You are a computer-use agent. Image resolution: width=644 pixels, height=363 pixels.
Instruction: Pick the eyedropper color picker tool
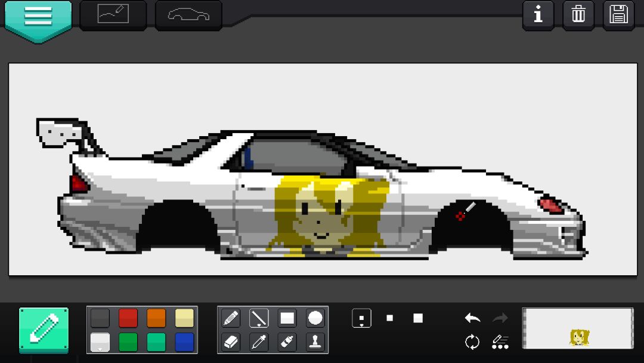tap(259, 342)
